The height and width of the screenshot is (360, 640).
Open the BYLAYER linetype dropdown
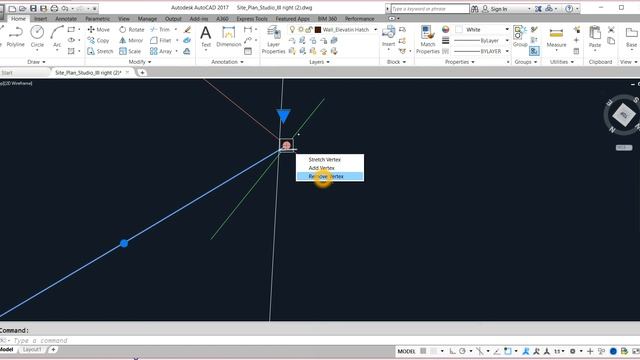507,51
